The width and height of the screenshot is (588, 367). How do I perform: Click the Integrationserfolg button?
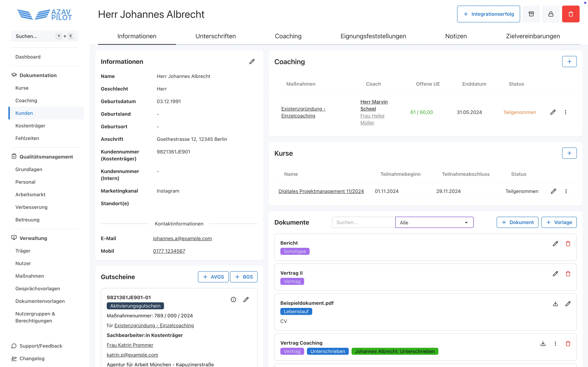click(x=488, y=14)
